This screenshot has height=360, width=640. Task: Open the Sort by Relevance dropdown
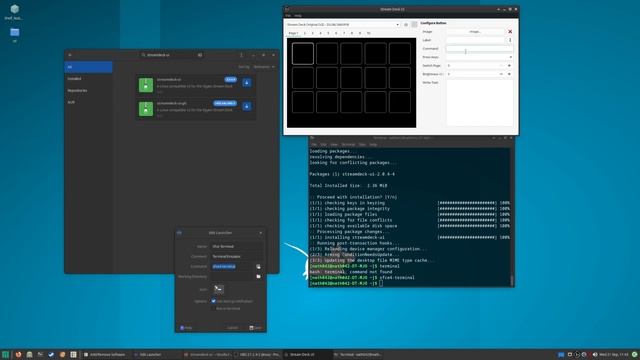[264, 67]
